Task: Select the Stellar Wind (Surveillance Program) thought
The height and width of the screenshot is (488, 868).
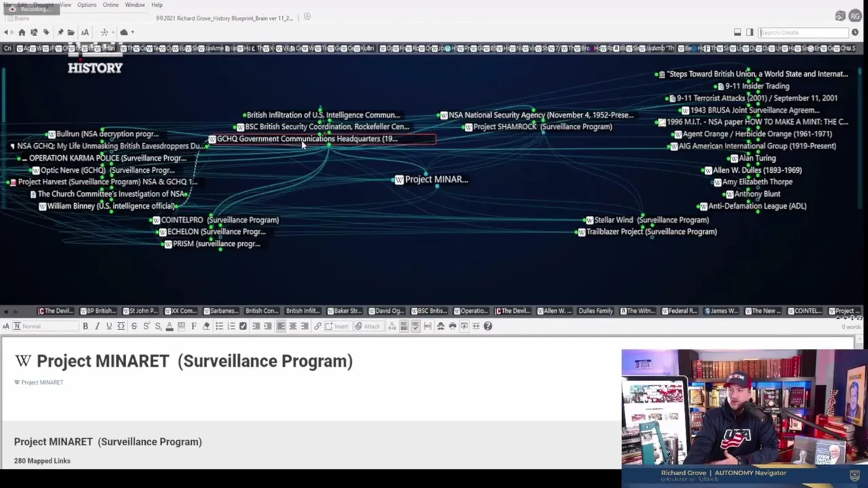Action: (647, 220)
